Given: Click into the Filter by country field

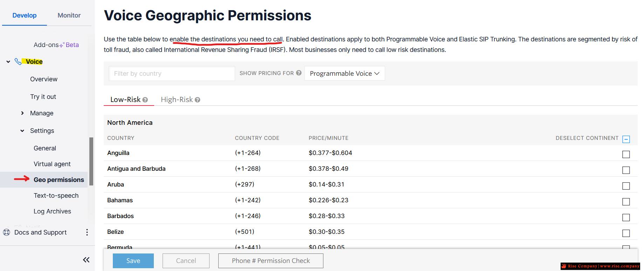Looking at the screenshot, I should tap(172, 74).
